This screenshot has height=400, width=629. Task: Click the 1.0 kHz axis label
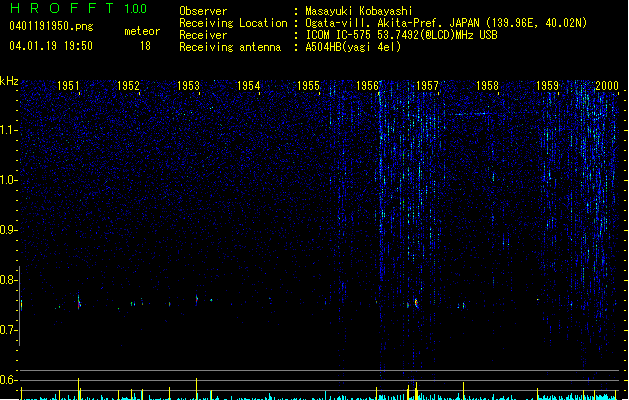click(8, 180)
